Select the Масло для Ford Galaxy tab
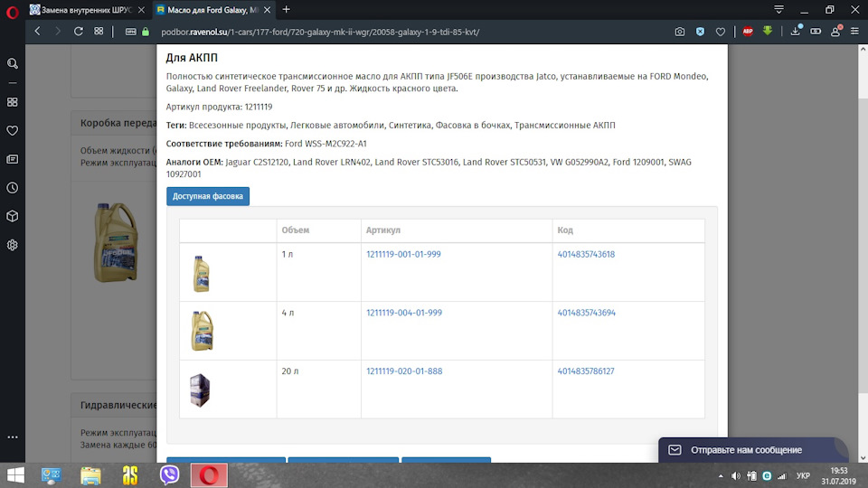 point(208,10)
